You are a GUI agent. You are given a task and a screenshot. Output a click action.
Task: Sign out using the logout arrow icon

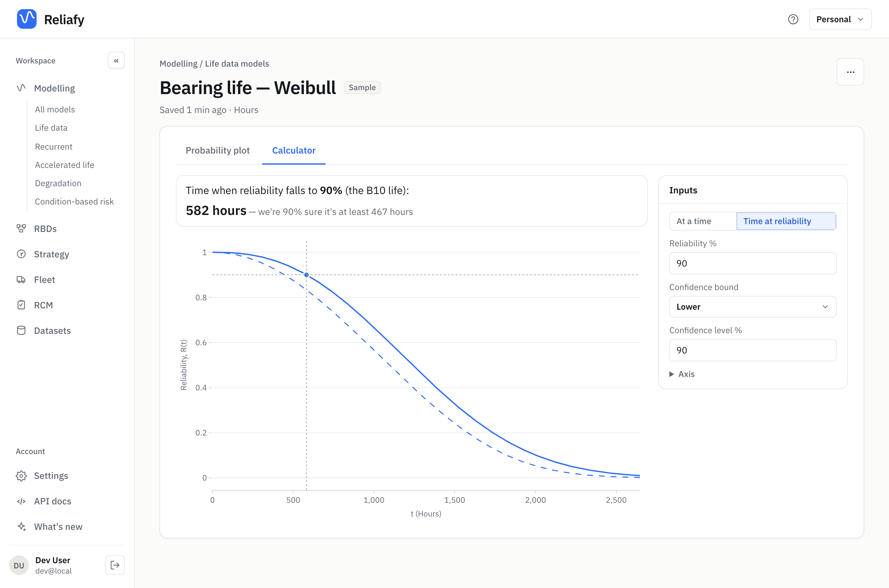[x=115, y=565]
